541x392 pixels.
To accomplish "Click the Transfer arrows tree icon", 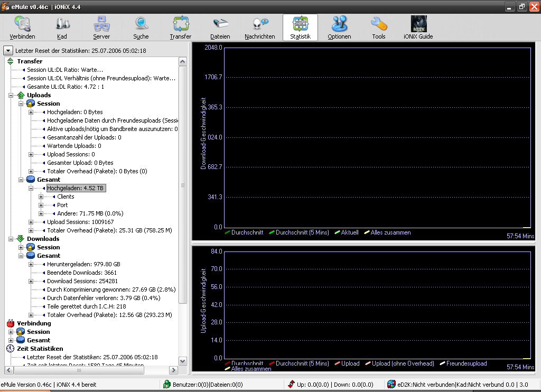I will pyautogui.click(x=11, y=61).
